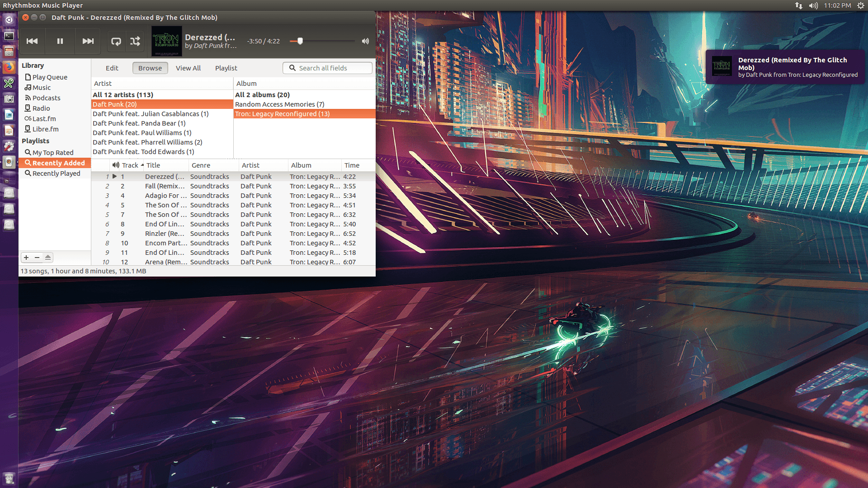
Task: Open the system settings gear menu
Action: (860, 5)
